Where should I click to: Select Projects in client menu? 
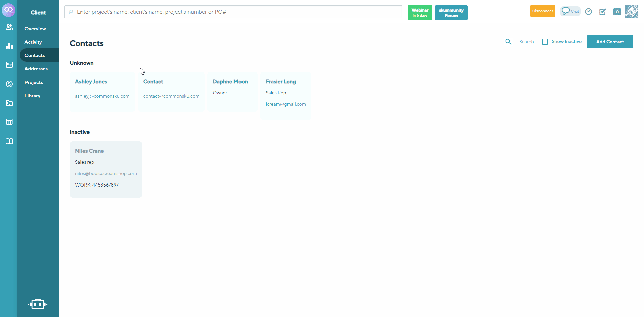pyautogui.click(x=34, y=82)
